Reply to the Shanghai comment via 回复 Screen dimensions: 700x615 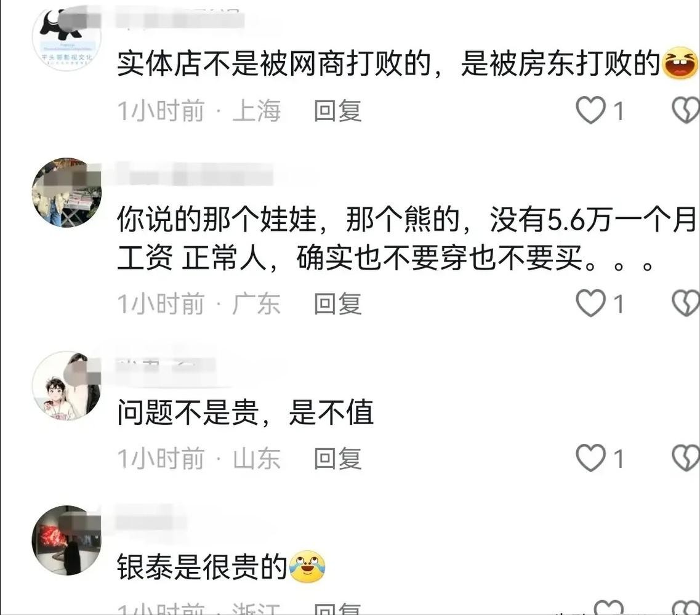(337, 110)
